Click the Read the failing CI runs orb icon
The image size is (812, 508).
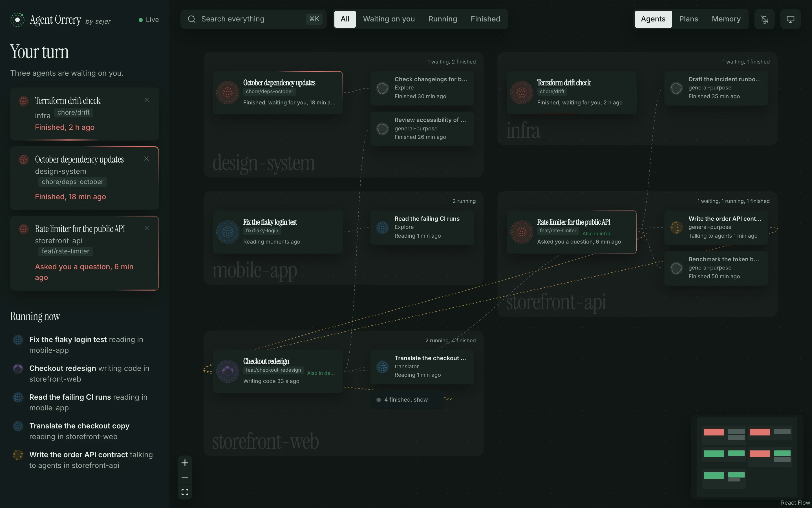point(383,227)
